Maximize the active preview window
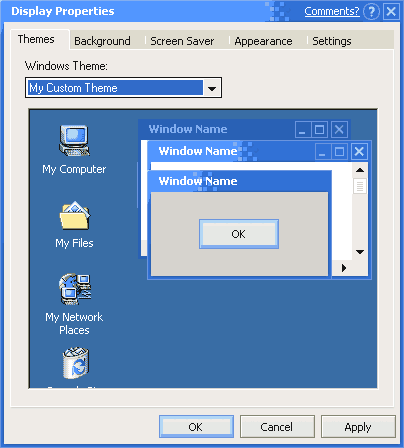404x448 pixels. click(x=339, y=152)
